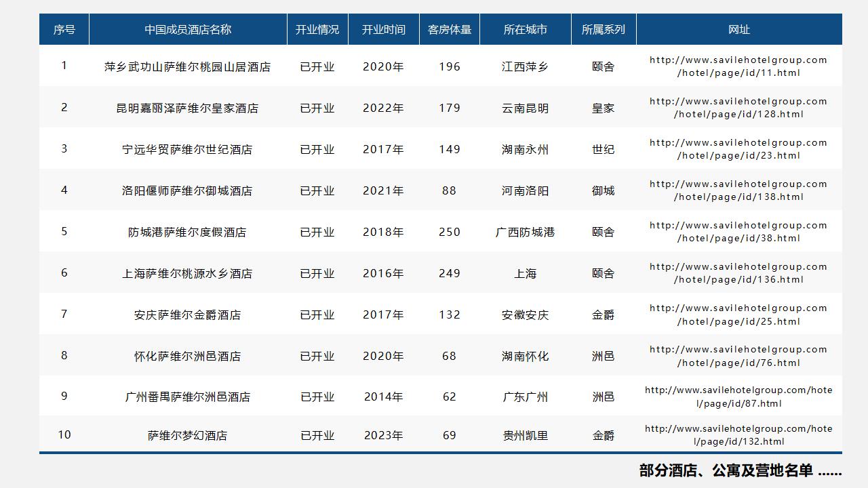This screenshot has width=868, height=488.
Task: Click opening year 2018年
Action: pos(383,232)
